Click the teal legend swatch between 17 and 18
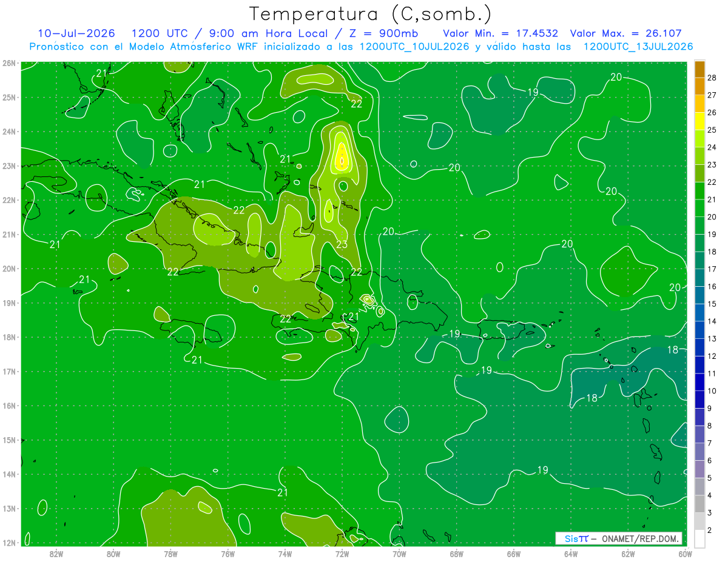Viewport: 728px width, 562px height. pyautogui.click(x=699, y=260)
